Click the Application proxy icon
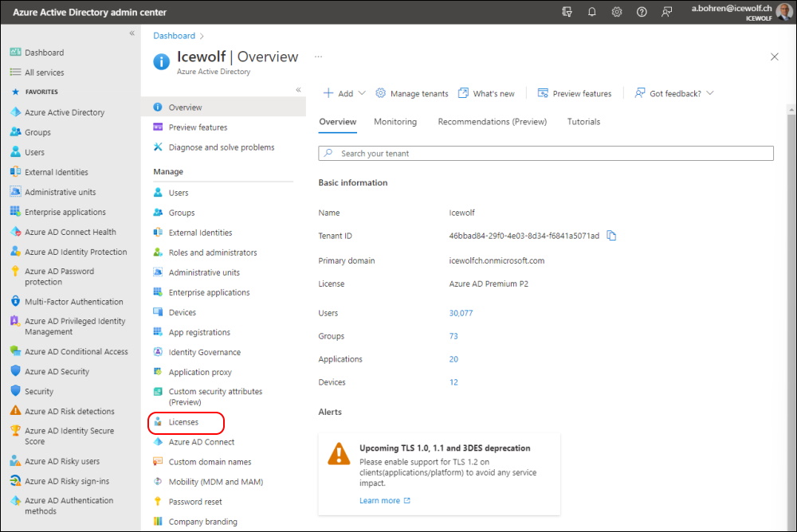This screenshot has width=797, height=532. [158, 372]
